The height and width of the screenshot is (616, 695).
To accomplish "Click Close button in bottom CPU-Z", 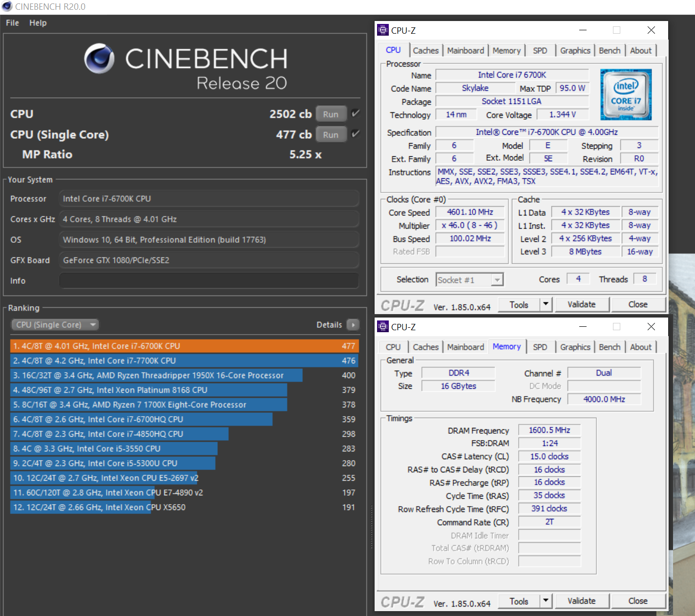I will click(638, 601).
